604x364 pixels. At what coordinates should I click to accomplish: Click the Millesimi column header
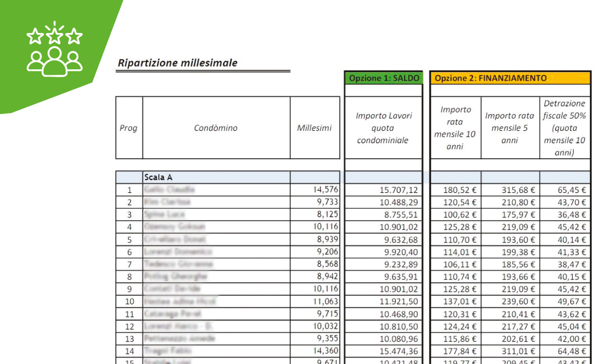tap(314, 128)
